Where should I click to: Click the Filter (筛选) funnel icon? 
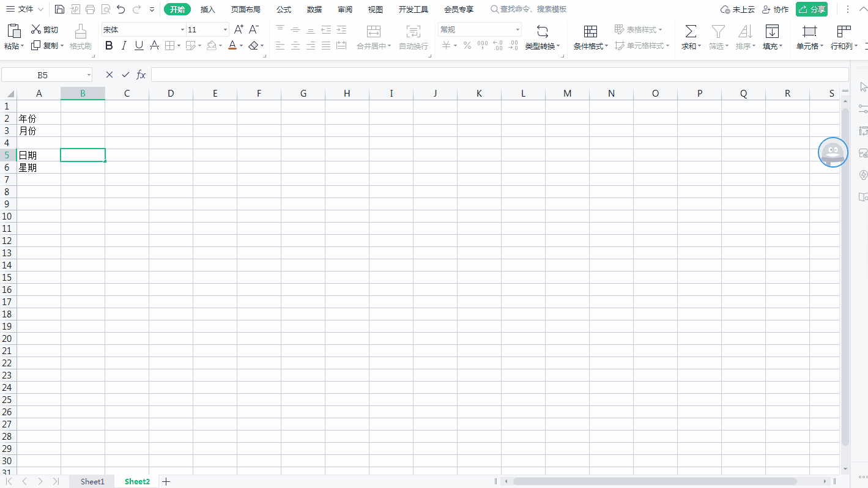click(x=718, y=31)
